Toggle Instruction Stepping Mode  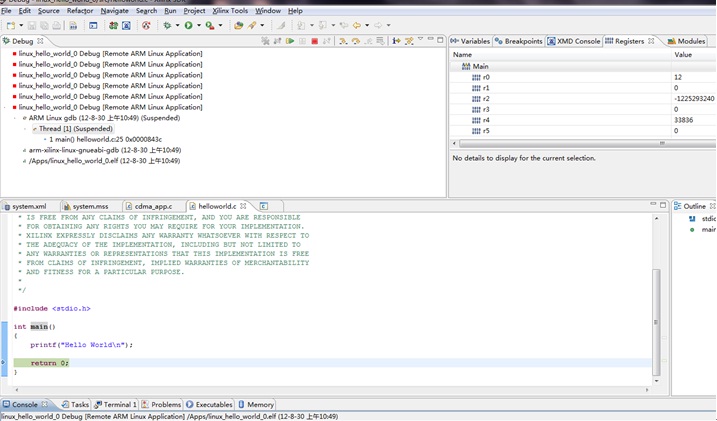click(x=396, y=41)
